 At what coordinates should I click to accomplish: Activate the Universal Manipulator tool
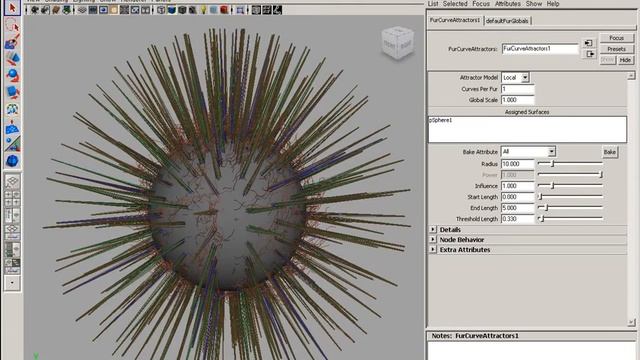12,109
